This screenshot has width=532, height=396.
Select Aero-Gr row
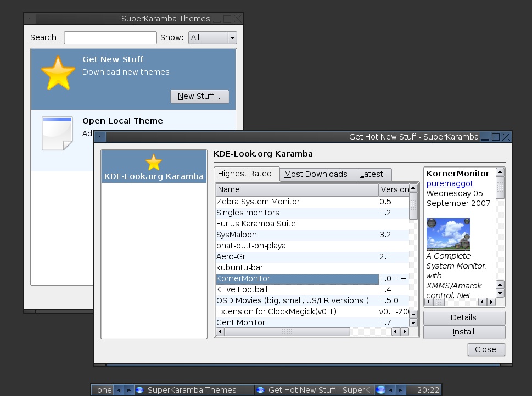coord(312,256)
